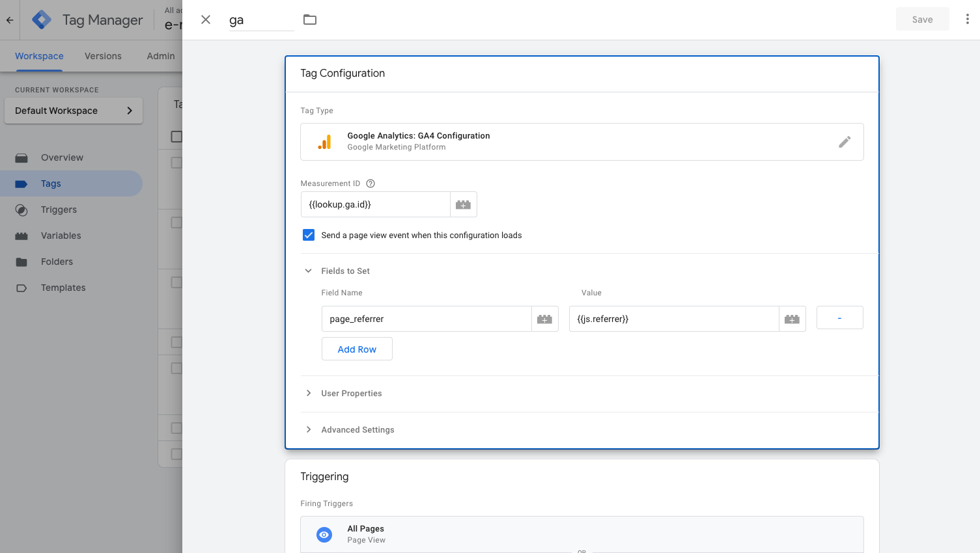Viewport: 980px width, 553px height.
Task: Uncheck send page view event checkbox
Action: point(309,235)
